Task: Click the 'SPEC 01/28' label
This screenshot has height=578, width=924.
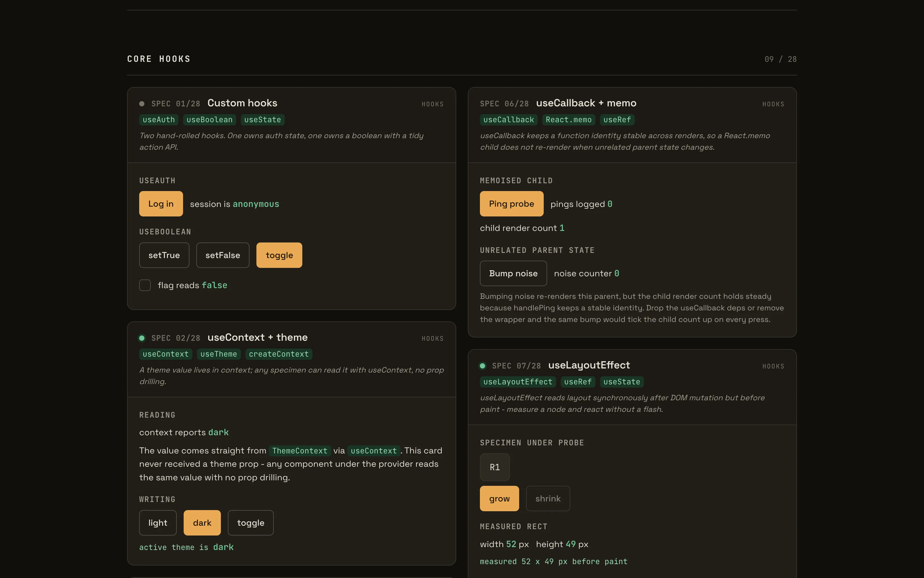Action: click(x=176, y=103)
